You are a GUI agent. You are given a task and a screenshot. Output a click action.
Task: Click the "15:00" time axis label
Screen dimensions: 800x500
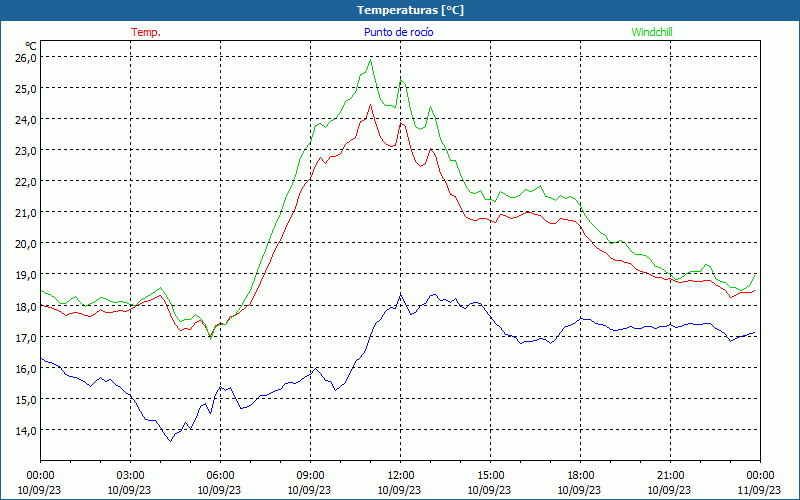[x=490, y=476]
